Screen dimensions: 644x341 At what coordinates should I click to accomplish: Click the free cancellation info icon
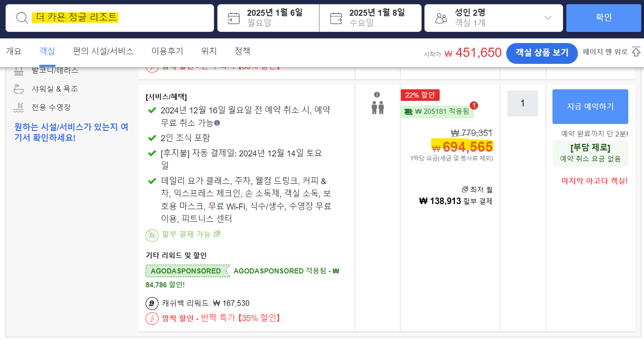coord(217,123)
